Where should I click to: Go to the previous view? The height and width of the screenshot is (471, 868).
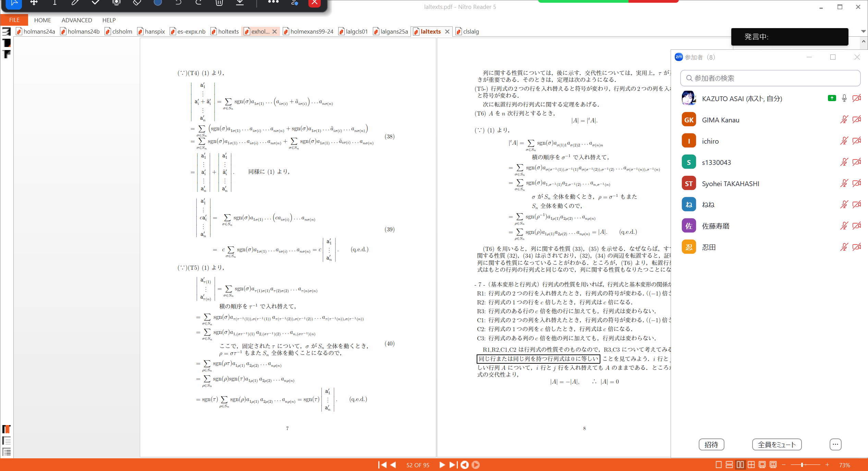[465, 465]
